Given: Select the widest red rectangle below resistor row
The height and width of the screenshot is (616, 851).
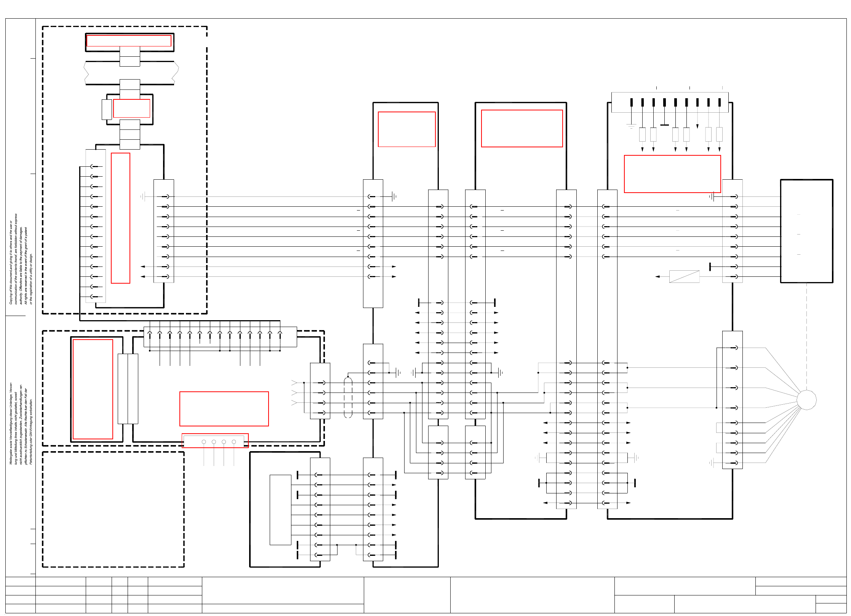Looking at the screenshot, I should (x=672, y=174).
